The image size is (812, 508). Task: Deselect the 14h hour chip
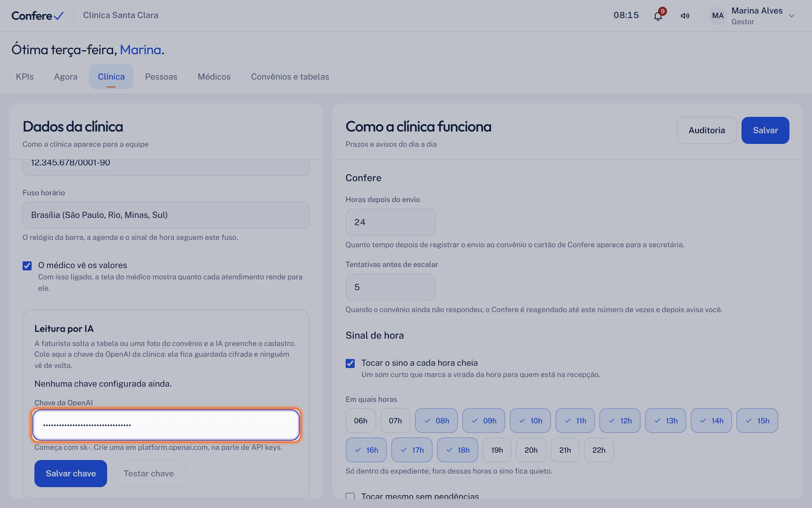point(711,420)
